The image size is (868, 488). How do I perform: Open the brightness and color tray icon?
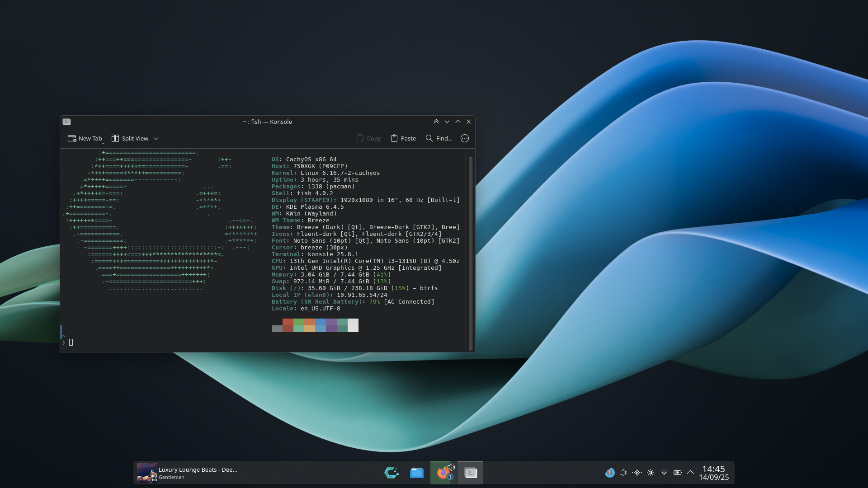651,473
